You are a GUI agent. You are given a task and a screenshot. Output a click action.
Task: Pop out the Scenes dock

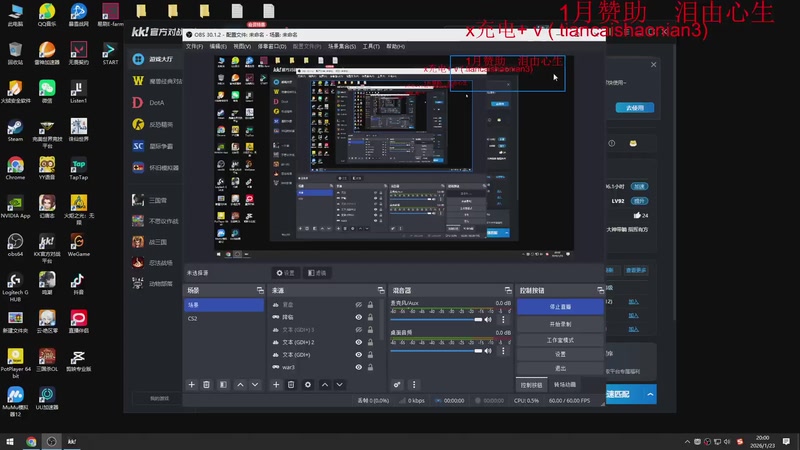260,290
